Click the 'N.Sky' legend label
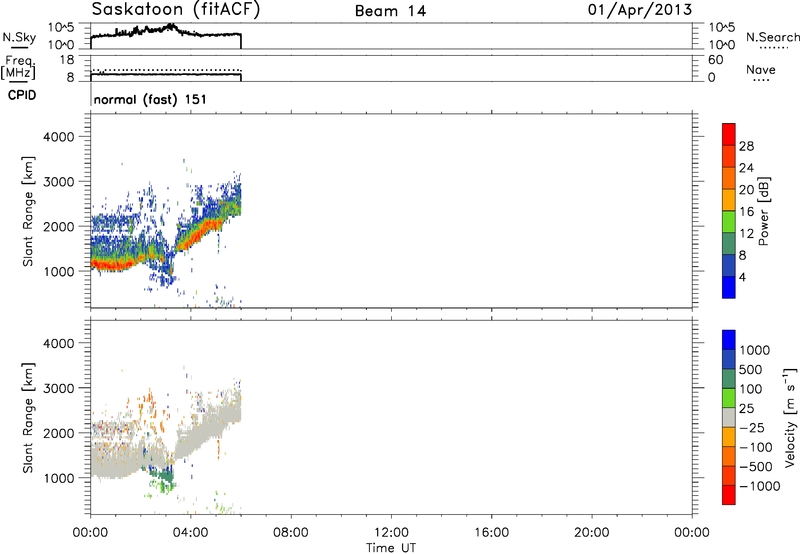800x554 pixels. tap(19, 37)
